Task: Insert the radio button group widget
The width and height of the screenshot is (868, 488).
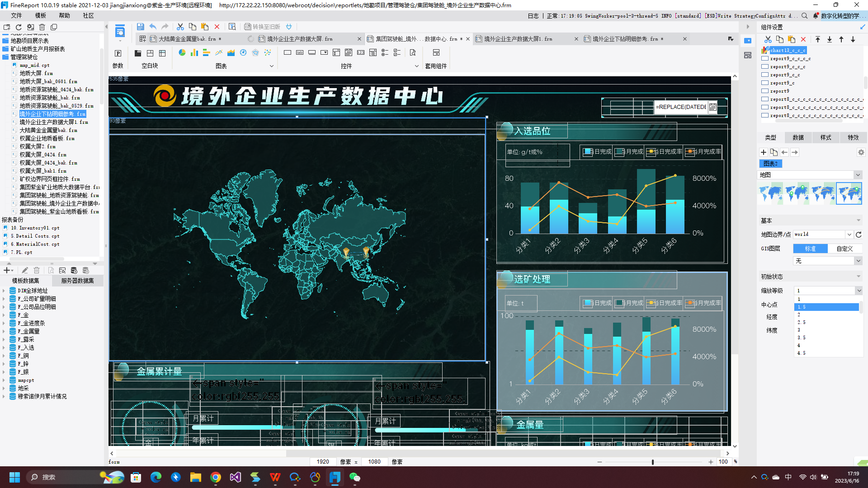Action: pos(385,53)
